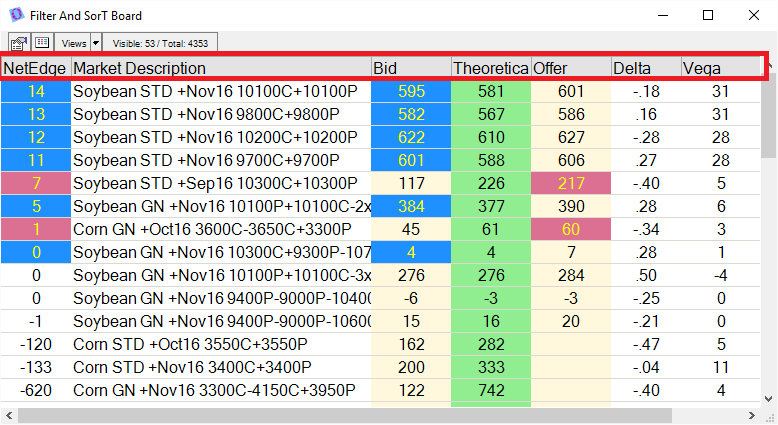Image resolution: width=778 pixels, height=425 pixels.
Task: Click the Bid column header
Action: 410,68
